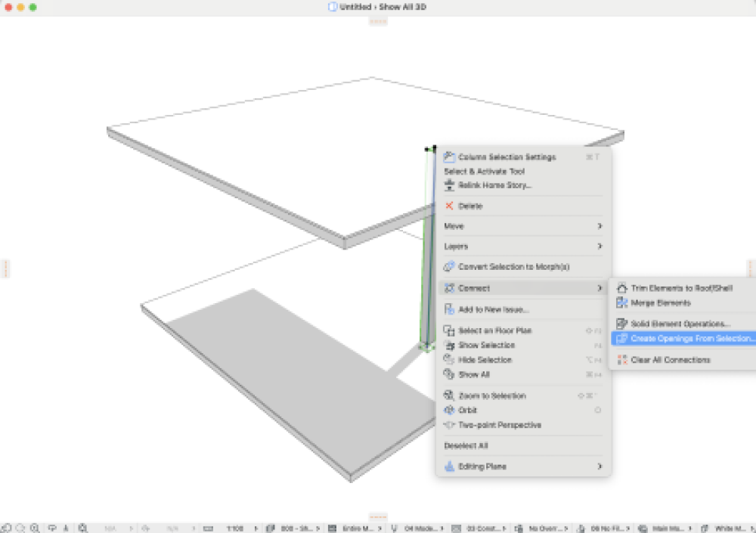Screen dimensions: 756x533
Task: Choose Hide Selection menu entry
Action: (x=485, y=360)
